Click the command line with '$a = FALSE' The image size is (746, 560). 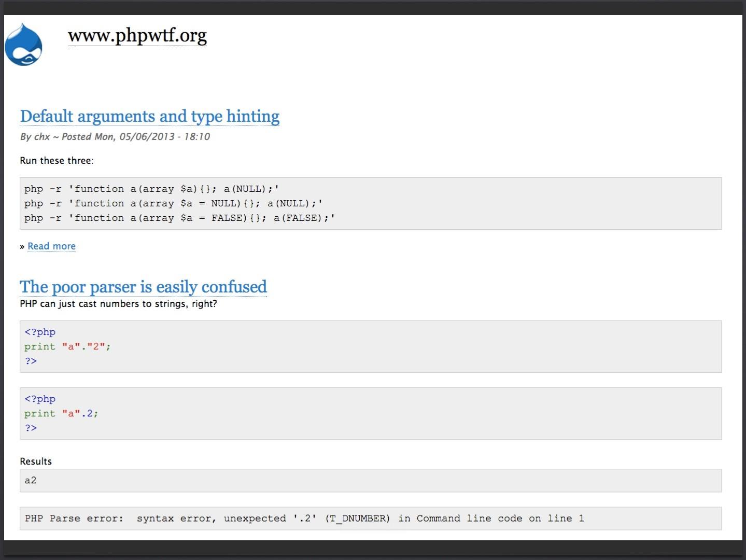coord(179,218)
